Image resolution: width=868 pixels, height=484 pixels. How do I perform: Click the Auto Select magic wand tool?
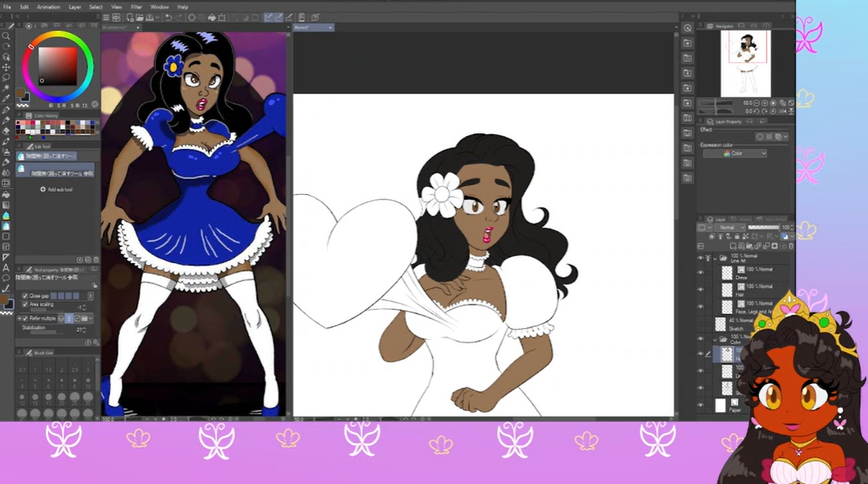(x=6, y=88)
